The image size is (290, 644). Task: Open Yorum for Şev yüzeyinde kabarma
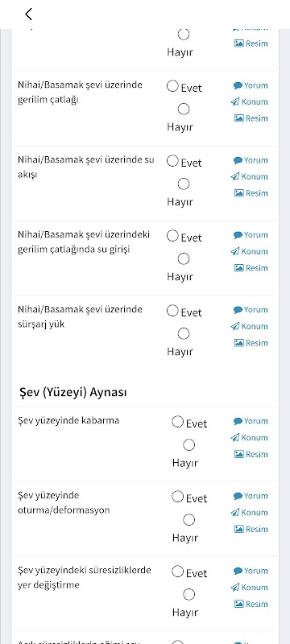[251, 421]
